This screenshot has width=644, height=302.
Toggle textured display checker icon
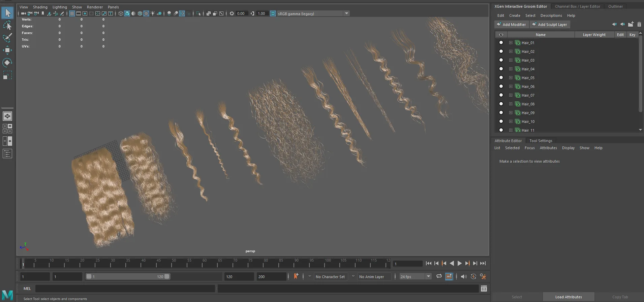tap(146, 13)
